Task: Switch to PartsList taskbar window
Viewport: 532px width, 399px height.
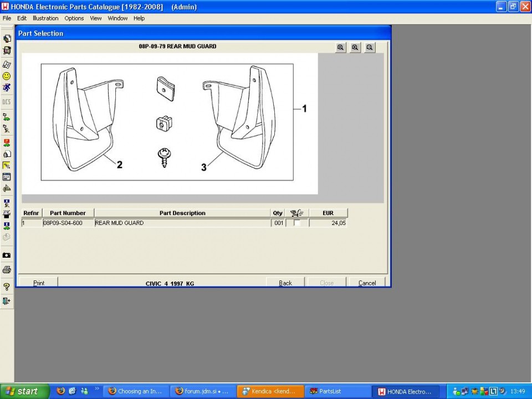Action: (x=336, y=392)
